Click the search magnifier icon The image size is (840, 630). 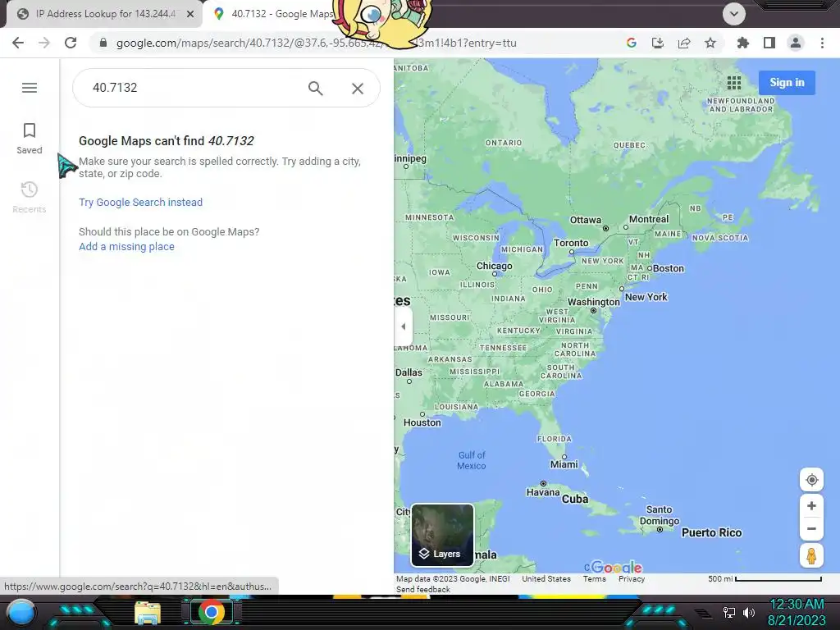(x=316, y=88)
